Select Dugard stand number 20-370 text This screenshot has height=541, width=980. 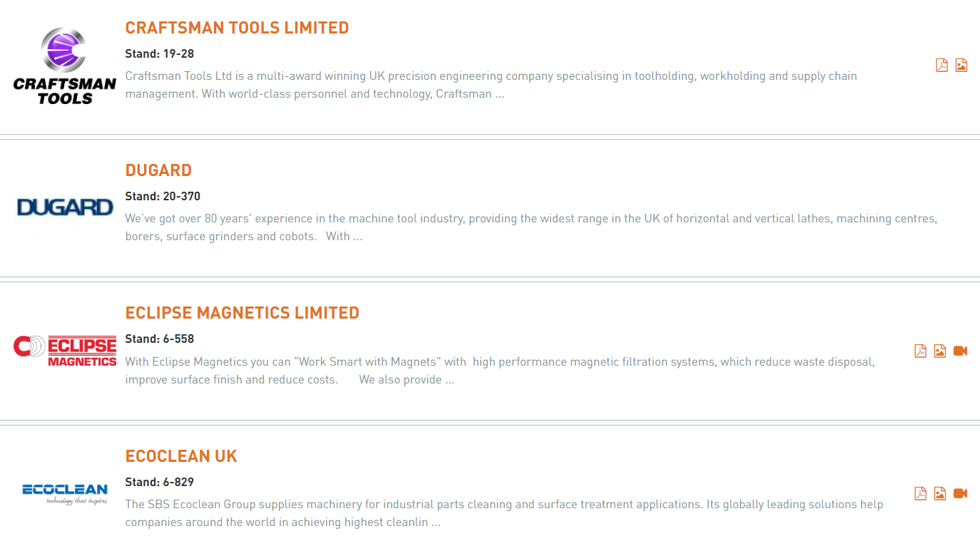(x=163, y=196)
